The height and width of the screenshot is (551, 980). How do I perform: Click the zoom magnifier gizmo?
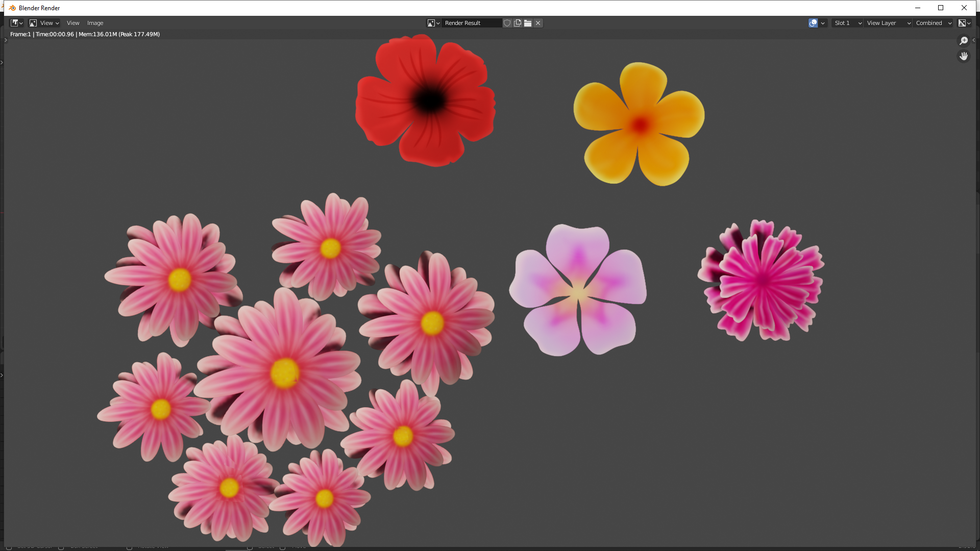(x=964, y=41)
